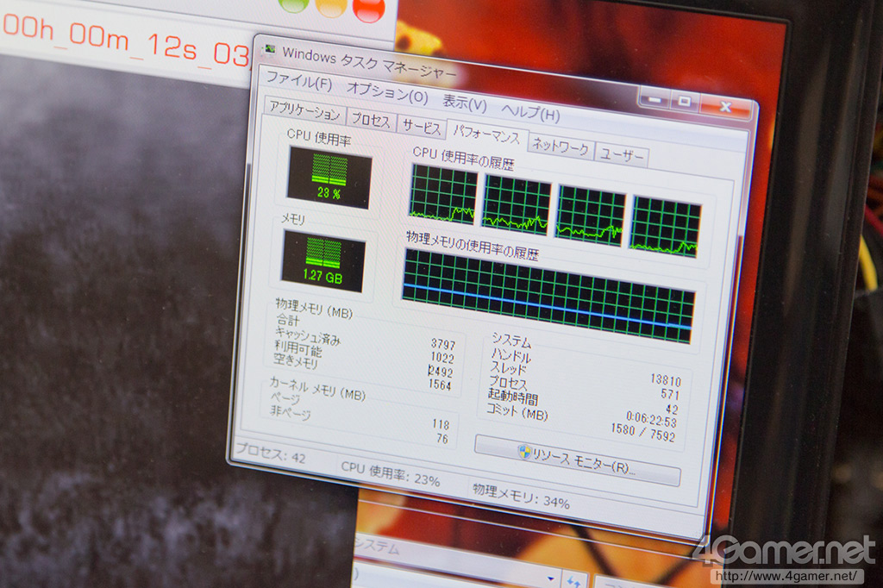Click the ページ value 118
Screen dimensions: 883x588
(x=441, y=424)
